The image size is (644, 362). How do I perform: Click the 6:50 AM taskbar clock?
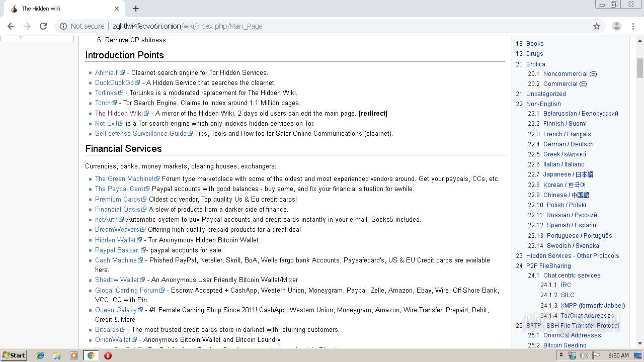(x=618, y=355)
